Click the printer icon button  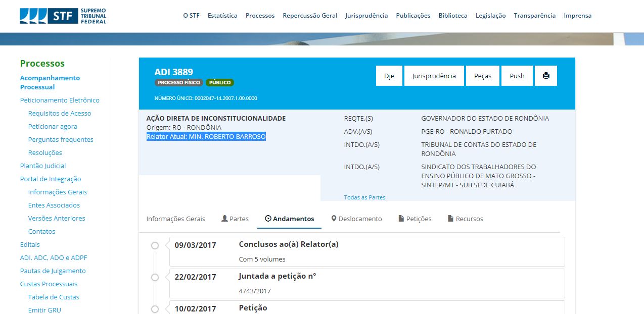[546, 76]
